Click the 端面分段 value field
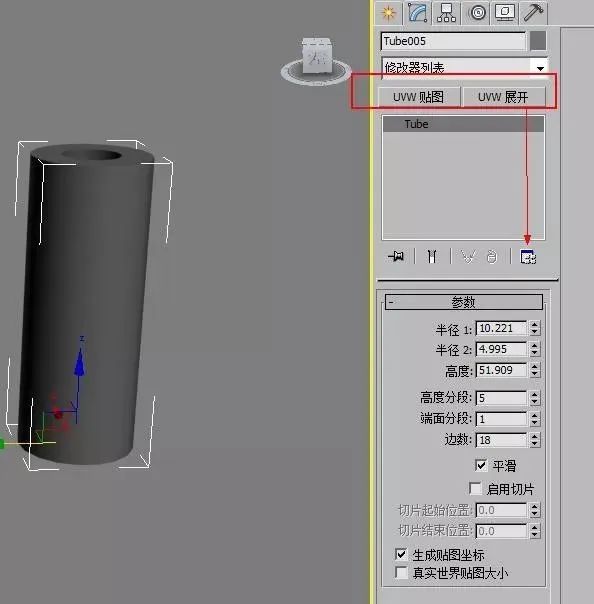Screen dimensions: 594x604 coord(502,419)
